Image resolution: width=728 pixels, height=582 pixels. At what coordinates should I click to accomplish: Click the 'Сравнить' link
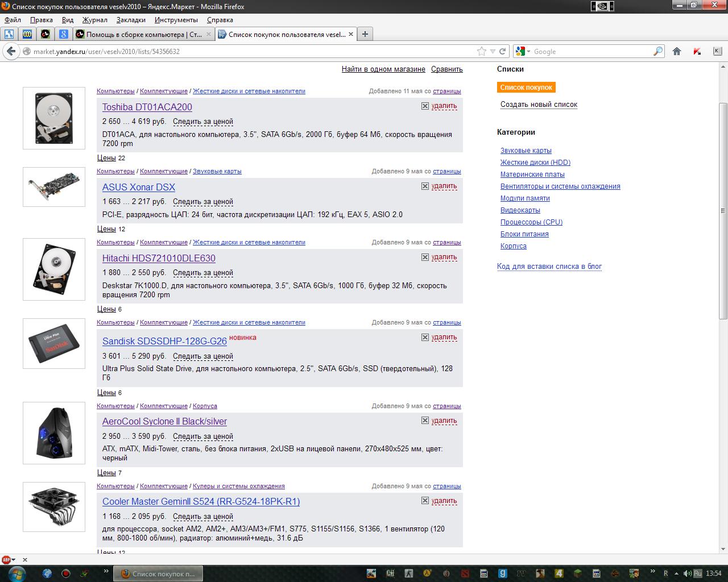447,69
